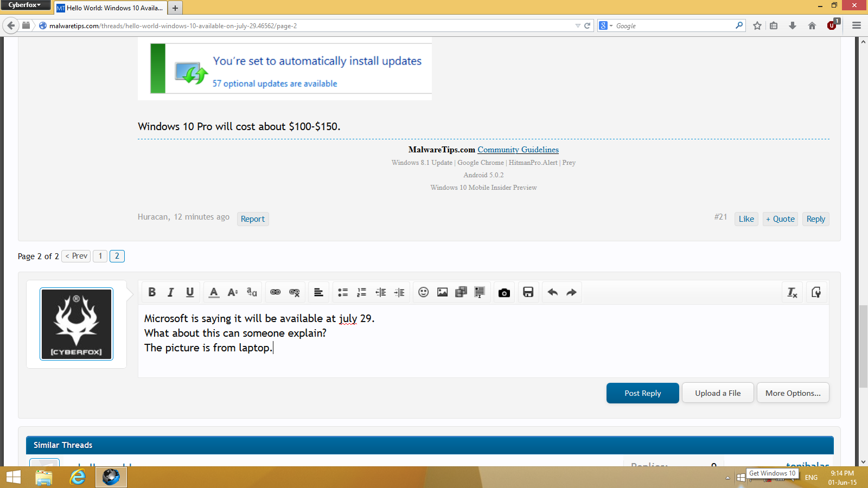This screenshot has width=868, height=488.
Task: Click the Google search box
Action: click(x=675, y=26)
